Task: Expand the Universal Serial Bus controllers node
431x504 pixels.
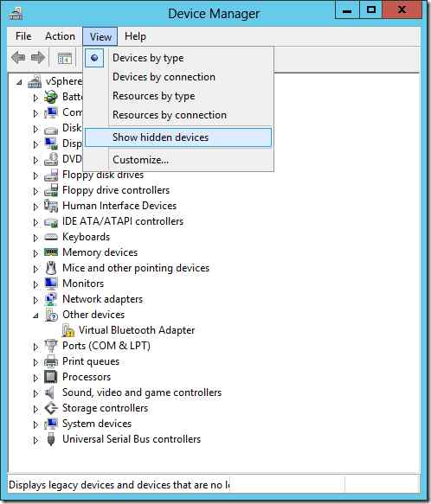Action: (x=35, y=440)
